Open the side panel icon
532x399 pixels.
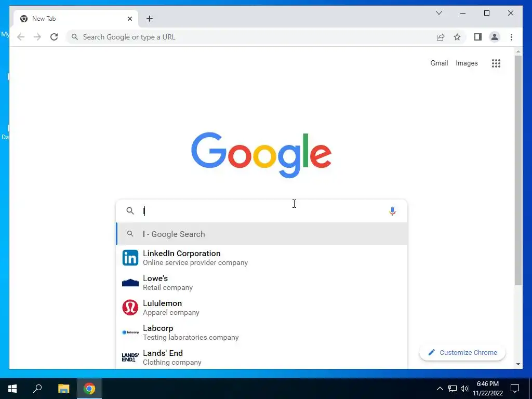tap(478, 37)
